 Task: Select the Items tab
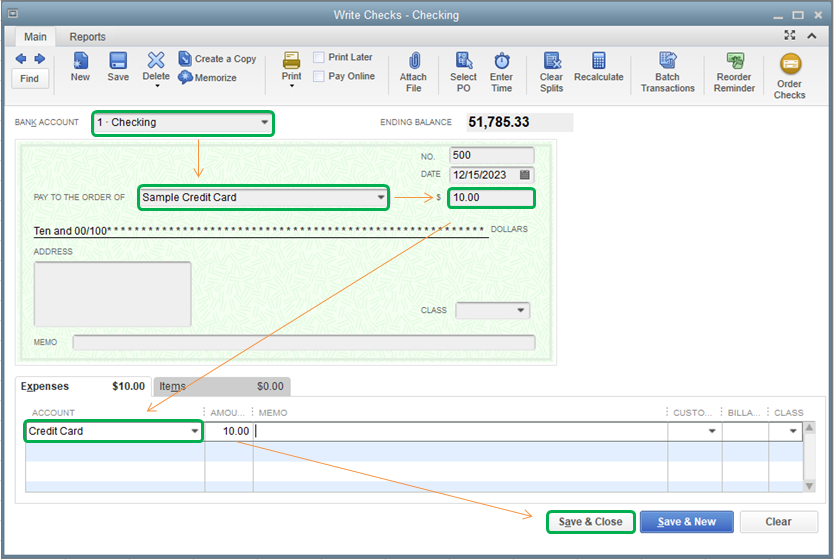(222, 387)
